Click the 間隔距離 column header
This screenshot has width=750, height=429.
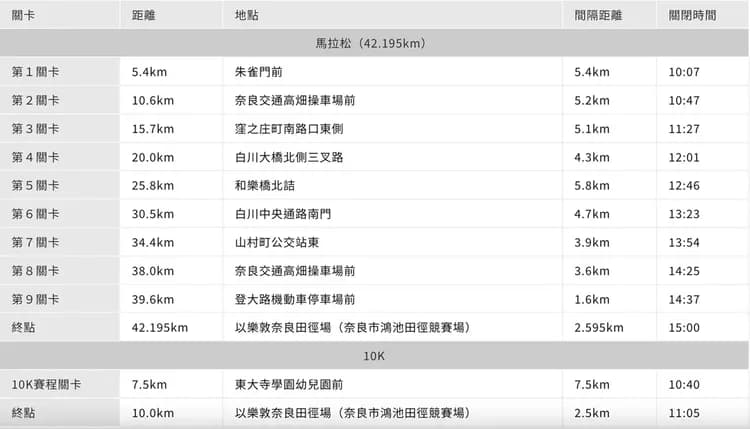(x=598, y=16)
